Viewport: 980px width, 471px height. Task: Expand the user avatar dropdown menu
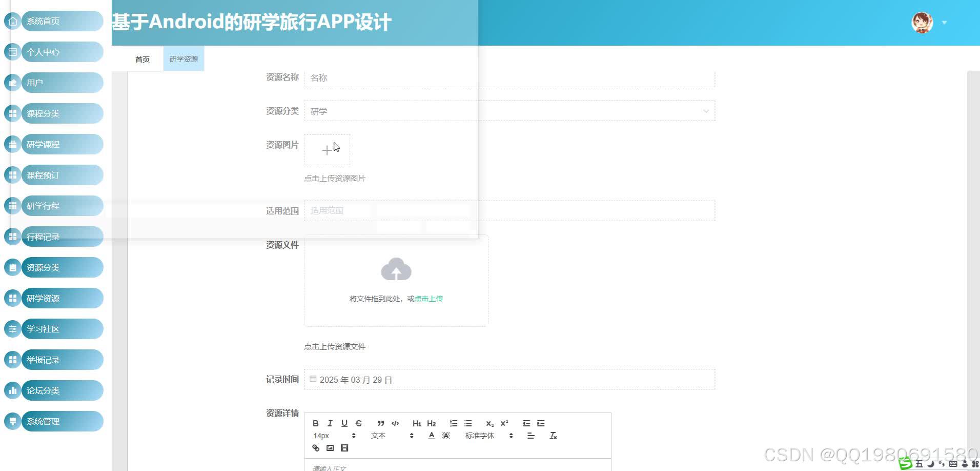(945, 23)
